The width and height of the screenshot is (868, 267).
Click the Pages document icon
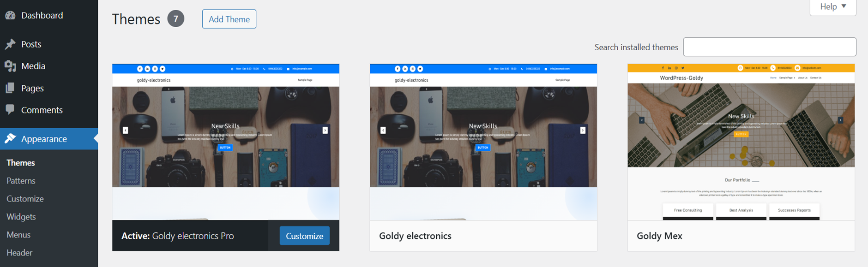coord(10,88)
